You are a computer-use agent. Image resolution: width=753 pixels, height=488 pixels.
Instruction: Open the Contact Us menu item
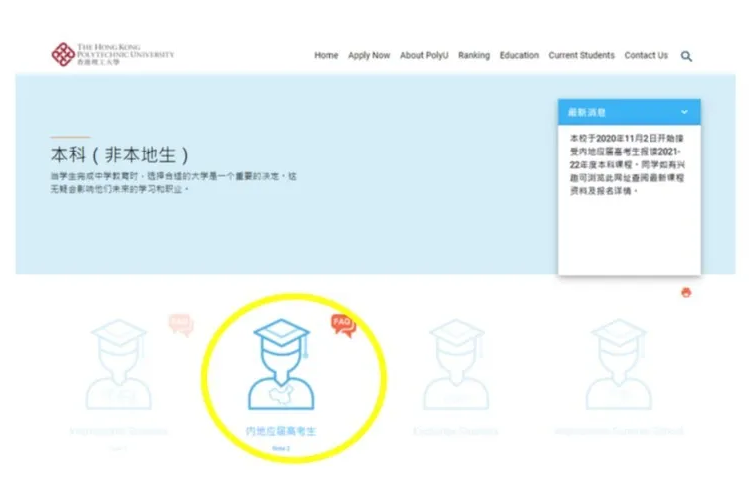[x=646, y=56]
